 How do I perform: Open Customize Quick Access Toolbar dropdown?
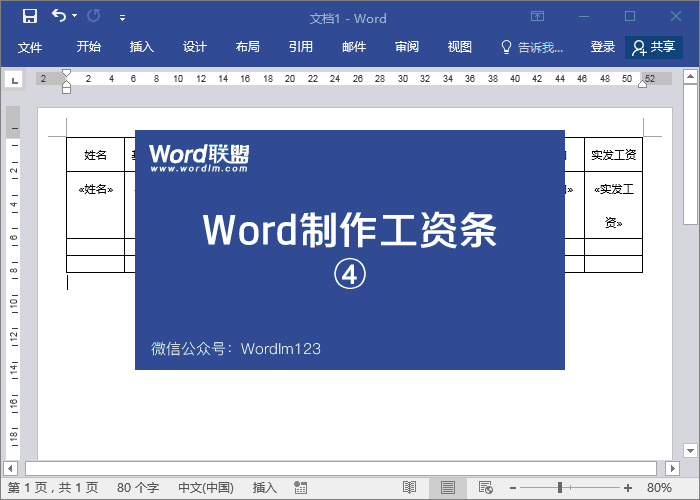pos(122,18)
